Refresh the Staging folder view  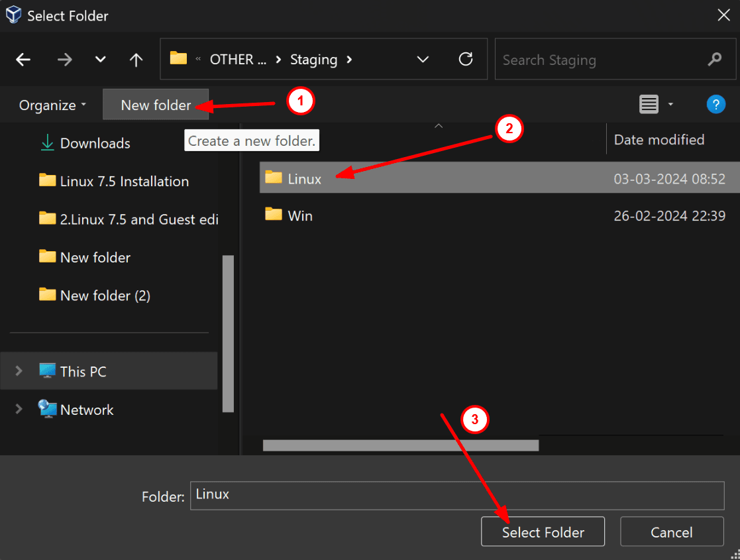coord(465,59)
